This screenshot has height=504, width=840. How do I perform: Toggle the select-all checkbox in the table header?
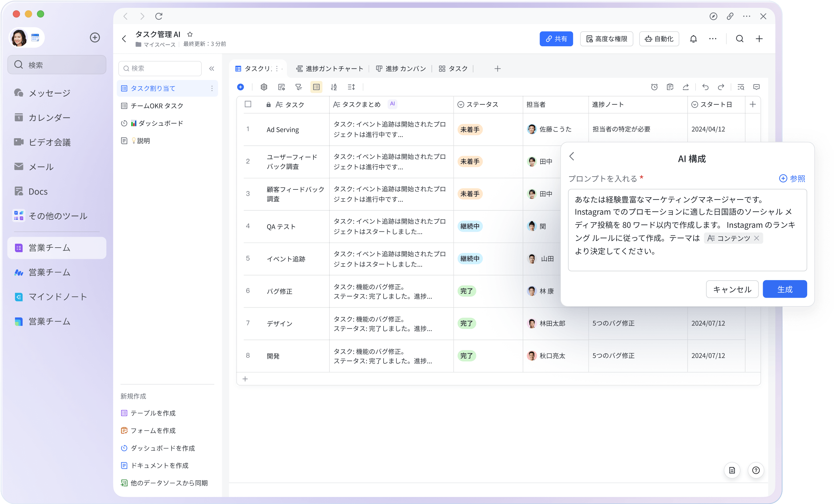[x=248, y=105]
